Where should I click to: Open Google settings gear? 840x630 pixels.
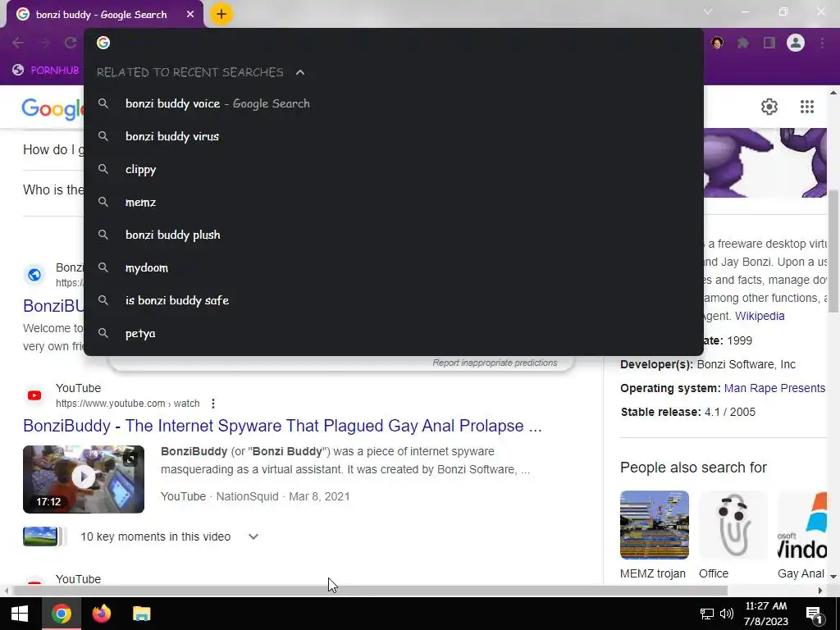point(769,107)
